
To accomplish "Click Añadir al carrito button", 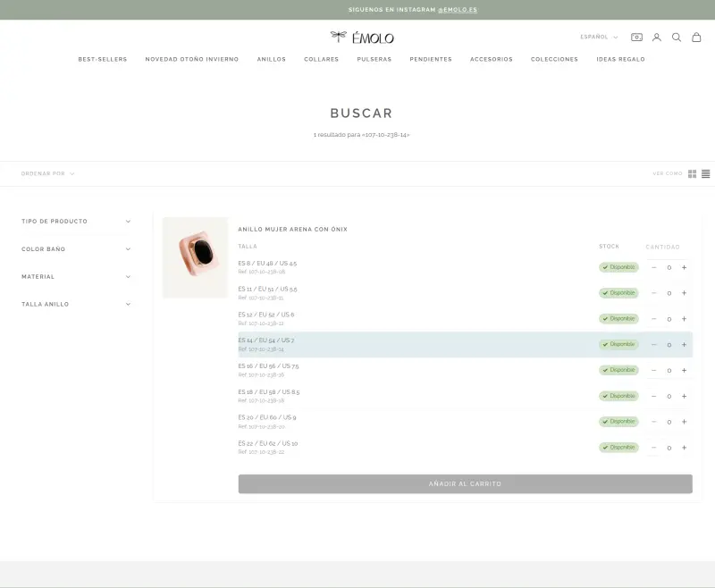I will (465, 483).
